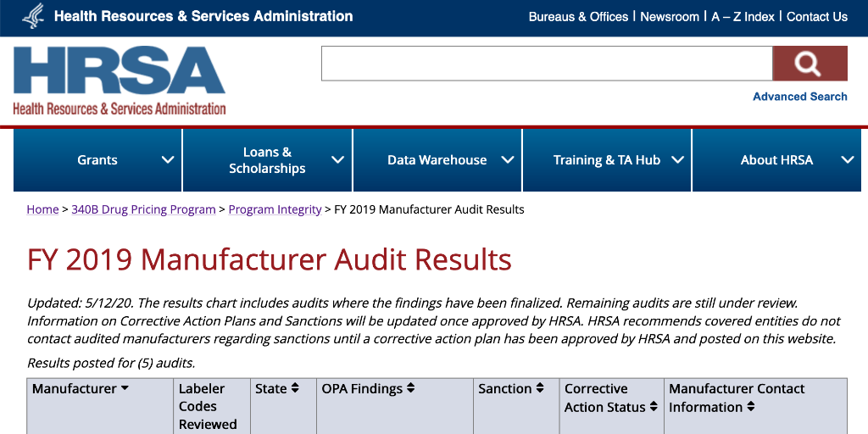Viewport: 868px width, 434px height.
Task: Sort by Manufacturer Contact Information arrows
Action: click(751, 407)
